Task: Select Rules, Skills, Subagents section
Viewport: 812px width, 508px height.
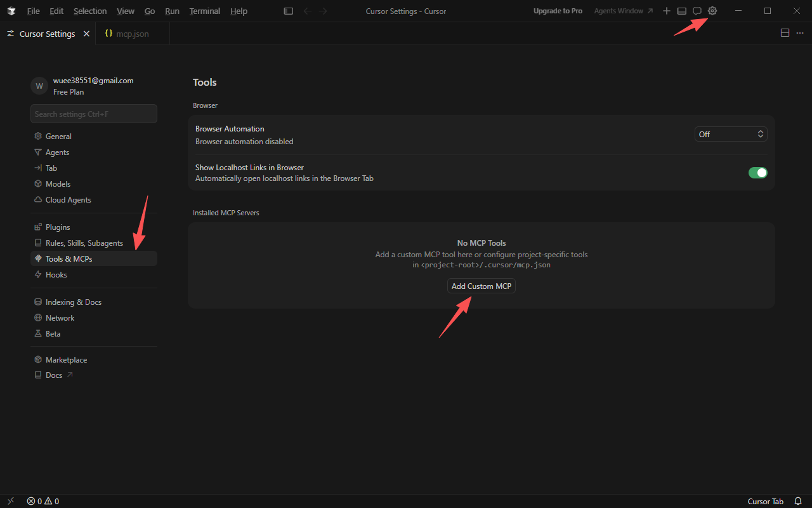Action: (94, 243)
